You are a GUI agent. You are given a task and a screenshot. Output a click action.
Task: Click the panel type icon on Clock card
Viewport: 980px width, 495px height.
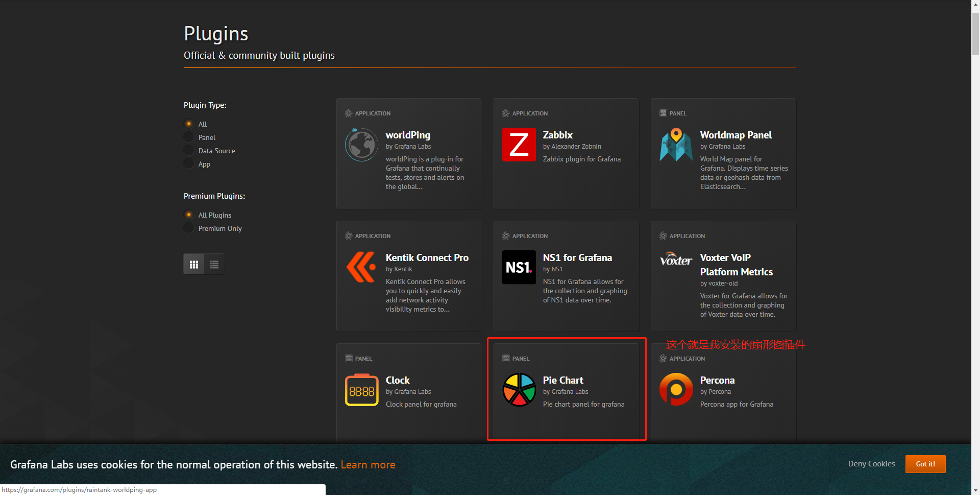pos(349,359)
